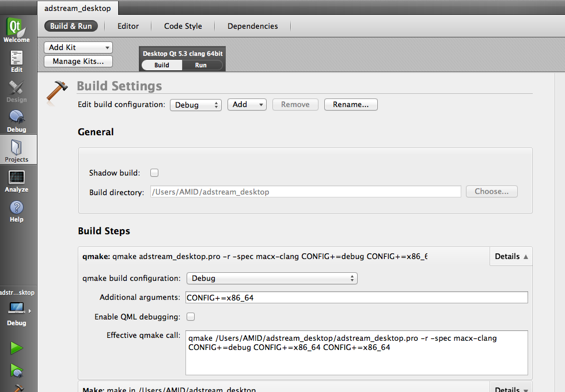Switch to Edit mode
565x392 pixels.
(17, 61)
